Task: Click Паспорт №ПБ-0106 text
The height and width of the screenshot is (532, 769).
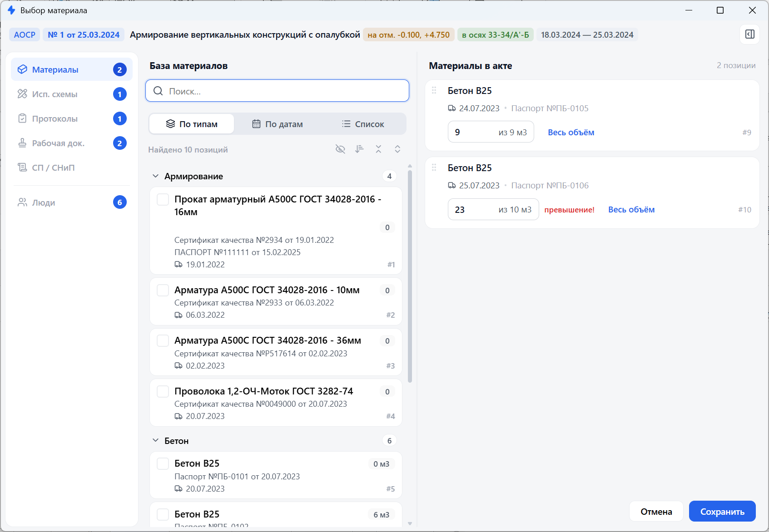Action: pyautogui.click(x=550, y=186)
